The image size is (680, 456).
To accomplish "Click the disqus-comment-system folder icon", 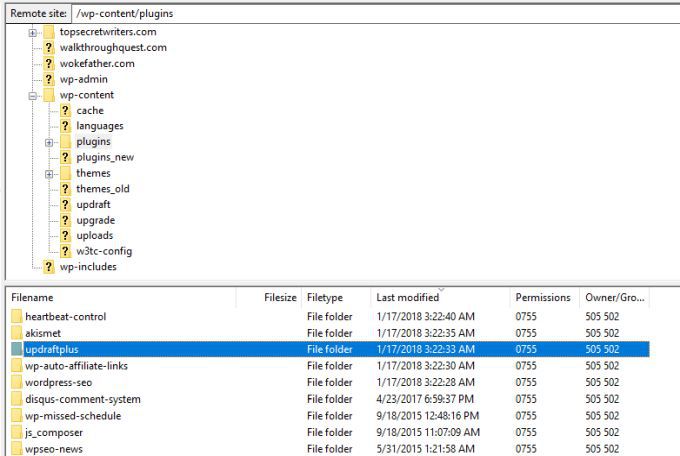I will point(16,399).
